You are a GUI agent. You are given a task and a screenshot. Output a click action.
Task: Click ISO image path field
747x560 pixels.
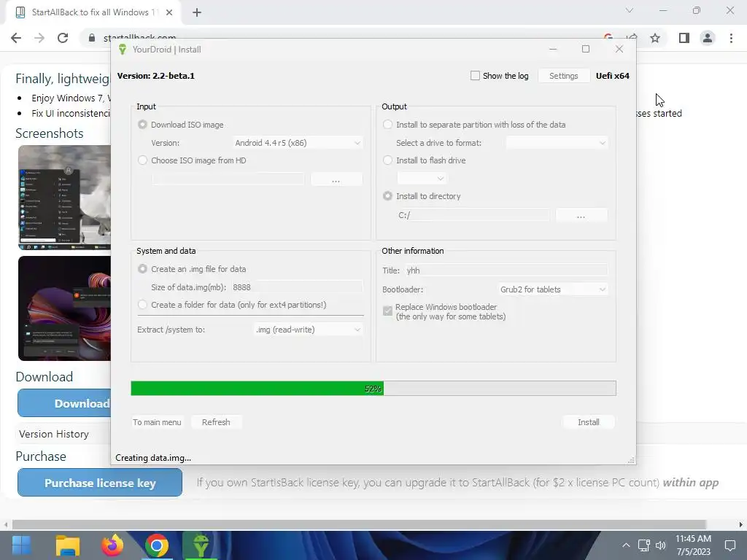pyautogui.click(x=228, y=179)
